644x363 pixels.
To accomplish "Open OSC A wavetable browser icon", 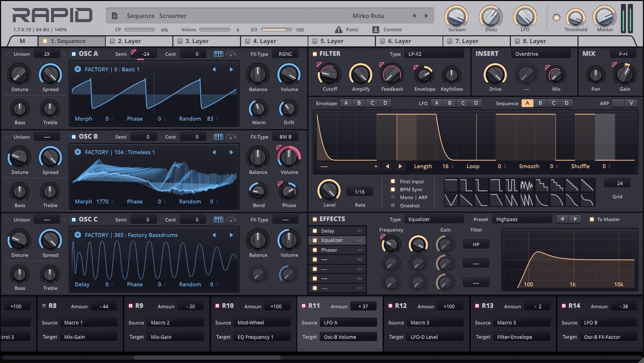I will 78,69.
